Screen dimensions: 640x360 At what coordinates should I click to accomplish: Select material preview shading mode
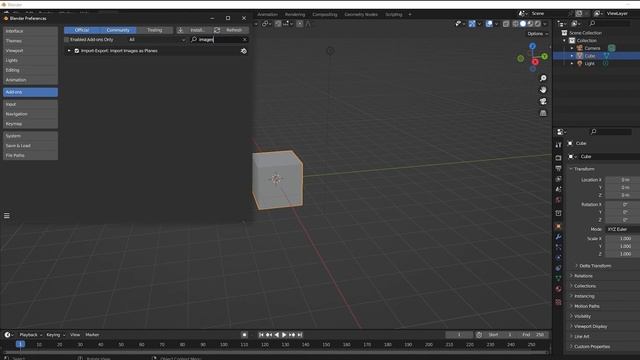point(530,24)
